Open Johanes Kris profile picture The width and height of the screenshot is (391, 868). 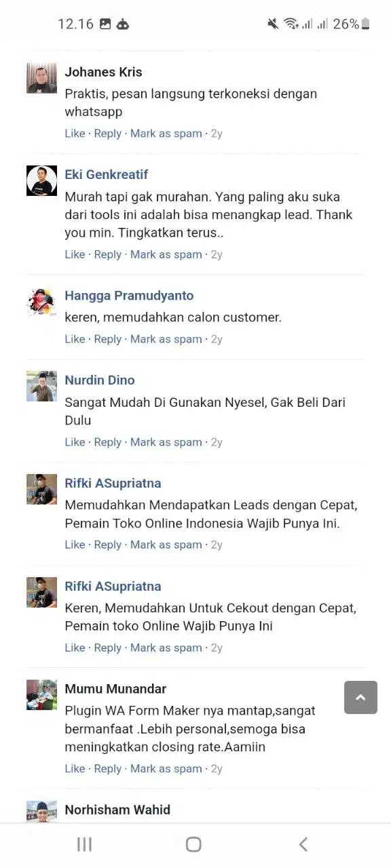point(41,78)
